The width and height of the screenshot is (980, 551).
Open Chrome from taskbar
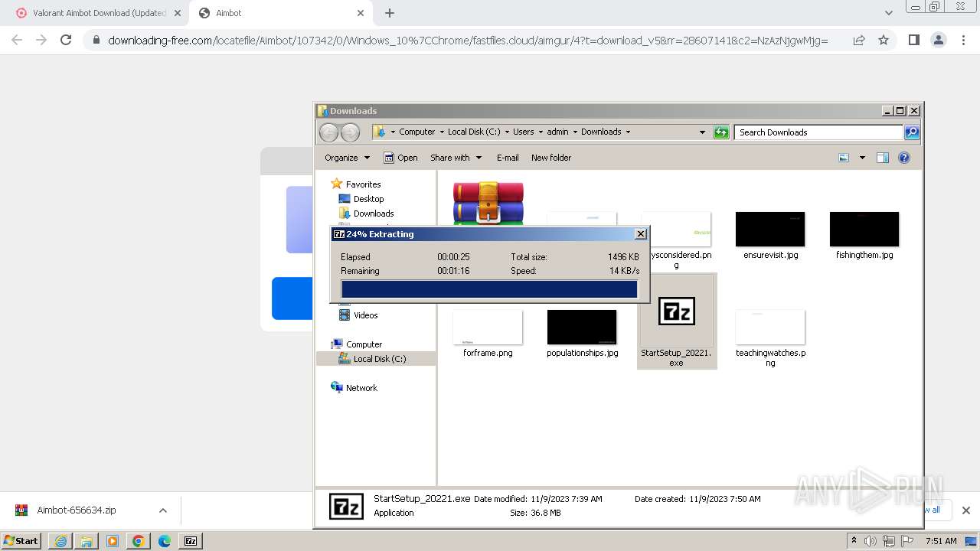point(139,541)
